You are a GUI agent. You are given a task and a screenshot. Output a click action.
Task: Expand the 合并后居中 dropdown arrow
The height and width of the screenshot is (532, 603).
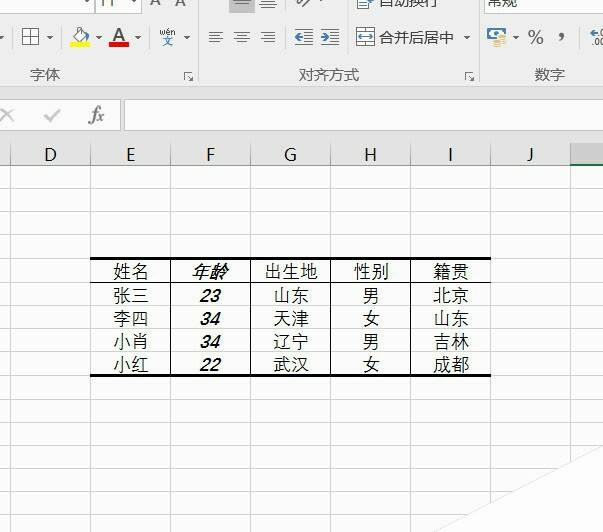467,37
